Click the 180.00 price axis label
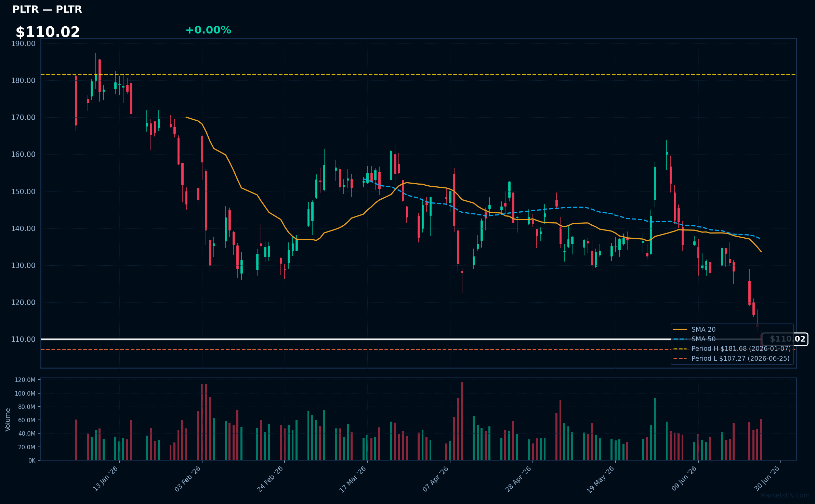This screenshot has height=504, width=815. [x=23, y=80]
